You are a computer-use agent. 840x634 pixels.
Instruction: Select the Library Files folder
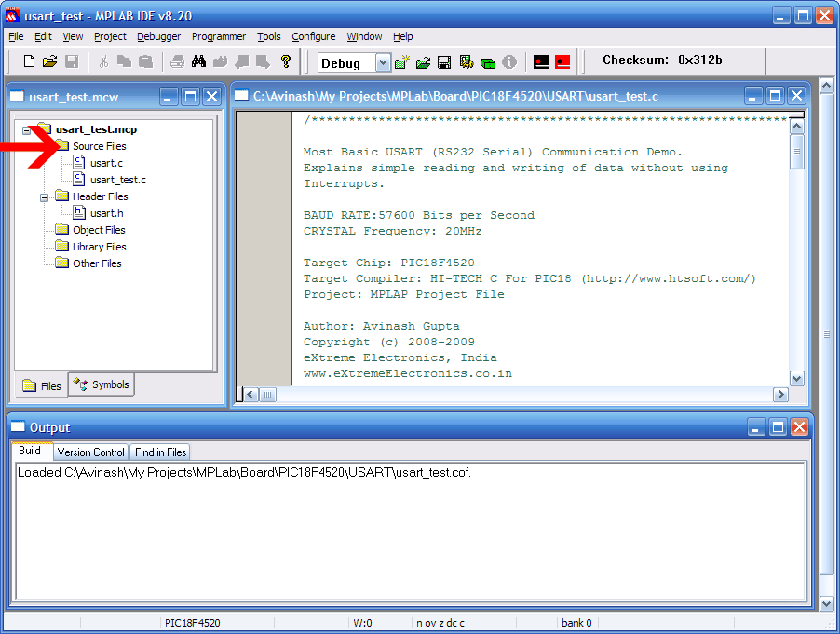(99, 247)
